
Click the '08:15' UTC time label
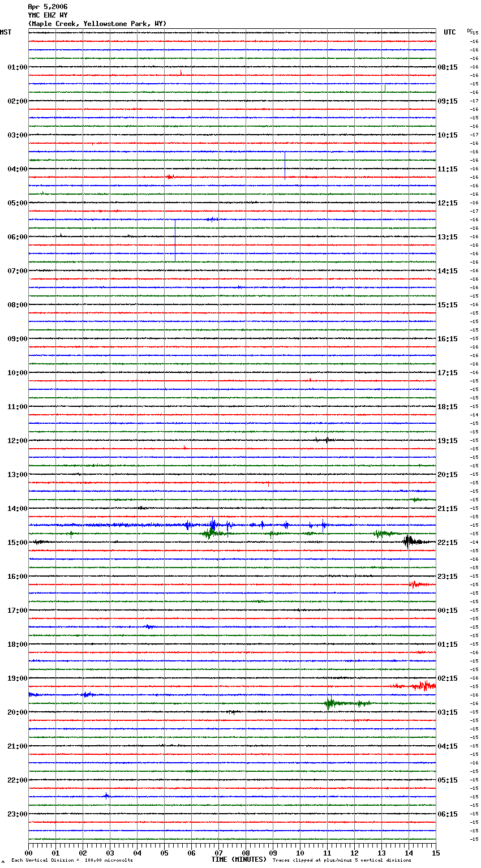tap(448, 67)
